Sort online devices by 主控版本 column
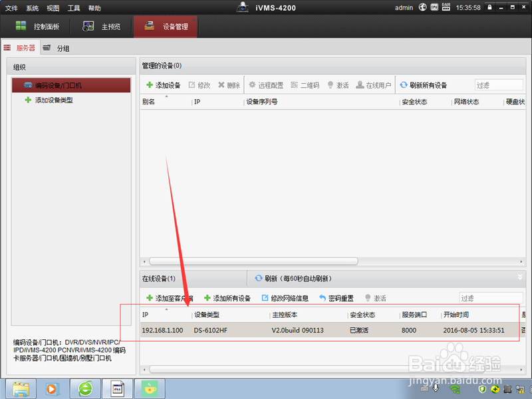 pos(285,315)
